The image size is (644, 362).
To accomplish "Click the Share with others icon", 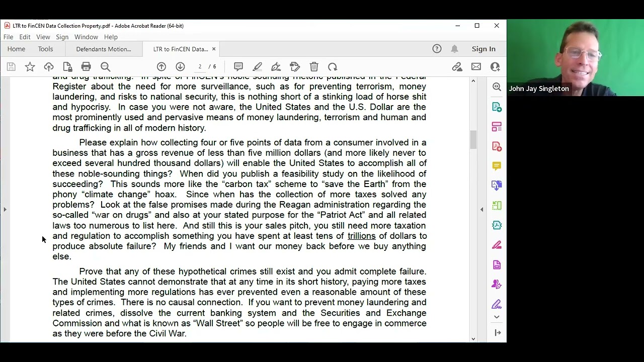I will click(495, 67).
